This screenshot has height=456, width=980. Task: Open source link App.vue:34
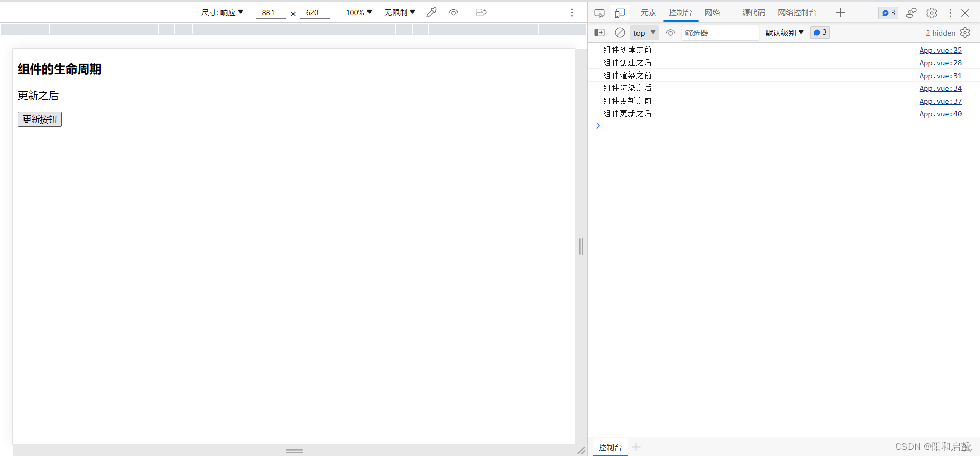tap(940, 88)
